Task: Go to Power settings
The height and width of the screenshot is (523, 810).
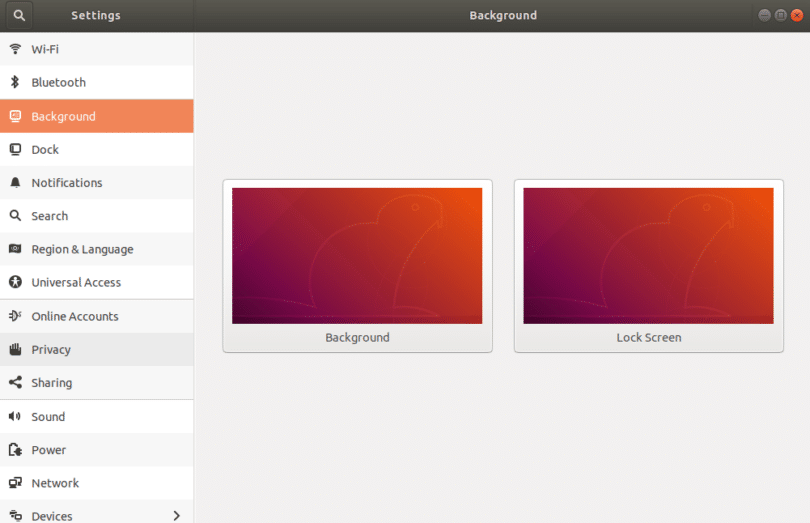Action: (x=97, y=450)
